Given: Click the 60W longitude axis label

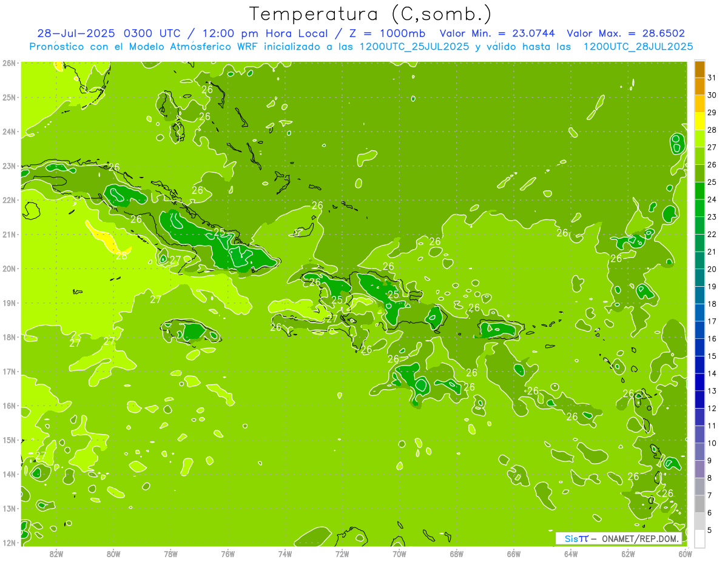Looking at the screenshot, I should (686, 554).
